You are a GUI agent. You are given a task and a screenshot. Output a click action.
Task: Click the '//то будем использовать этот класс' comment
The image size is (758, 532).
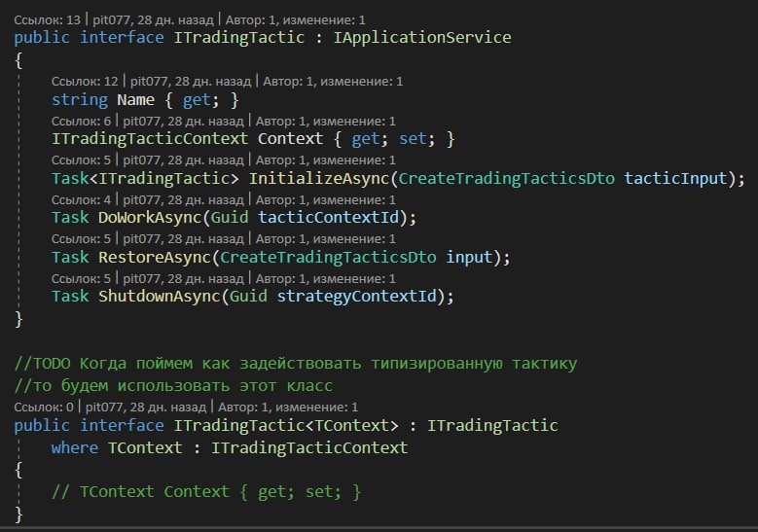click(173, 386)
